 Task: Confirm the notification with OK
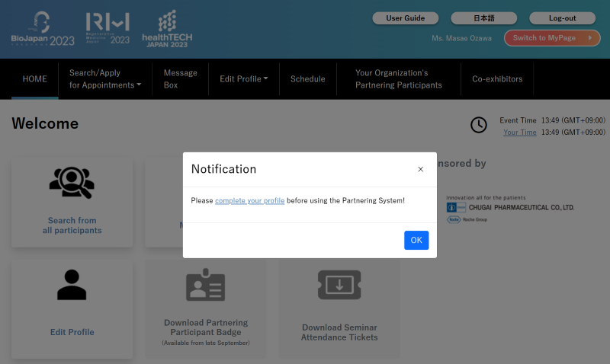(416, 240)
